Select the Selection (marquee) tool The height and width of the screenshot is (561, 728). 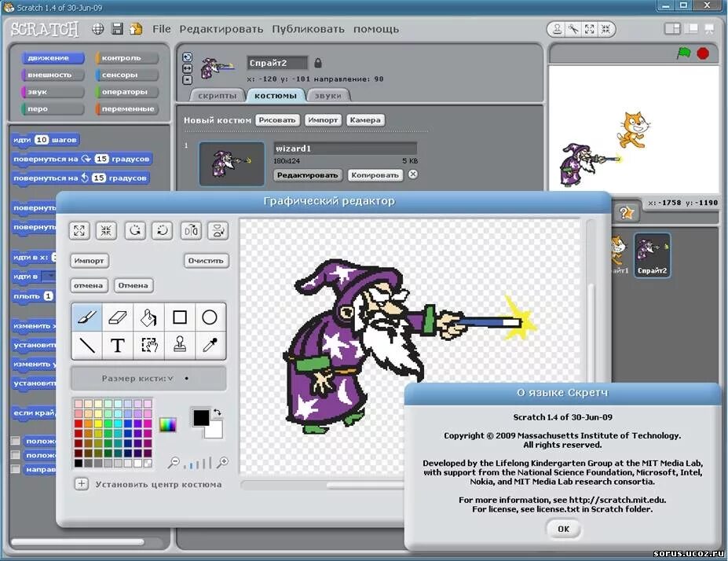(148, 345)
